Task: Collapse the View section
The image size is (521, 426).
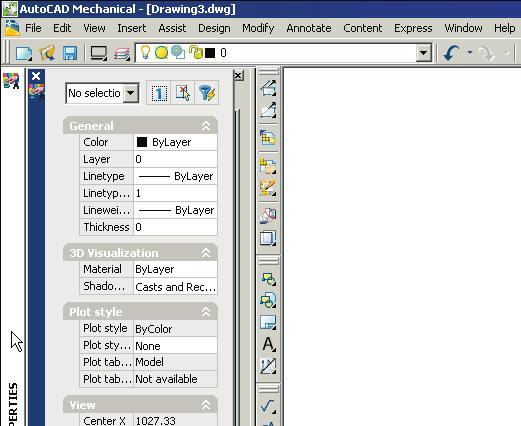Action: [x=206, y=405]
